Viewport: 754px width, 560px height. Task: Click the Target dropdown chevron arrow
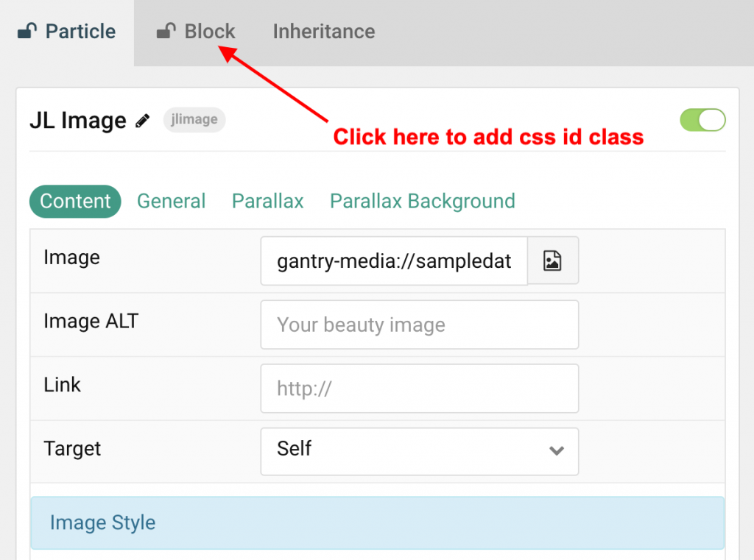pyautogui.click(x=557, y=451)
